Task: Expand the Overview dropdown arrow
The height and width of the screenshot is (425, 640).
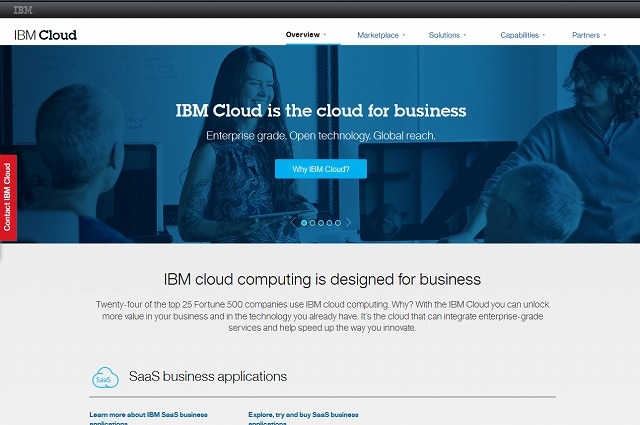Action: click(325, 35)
